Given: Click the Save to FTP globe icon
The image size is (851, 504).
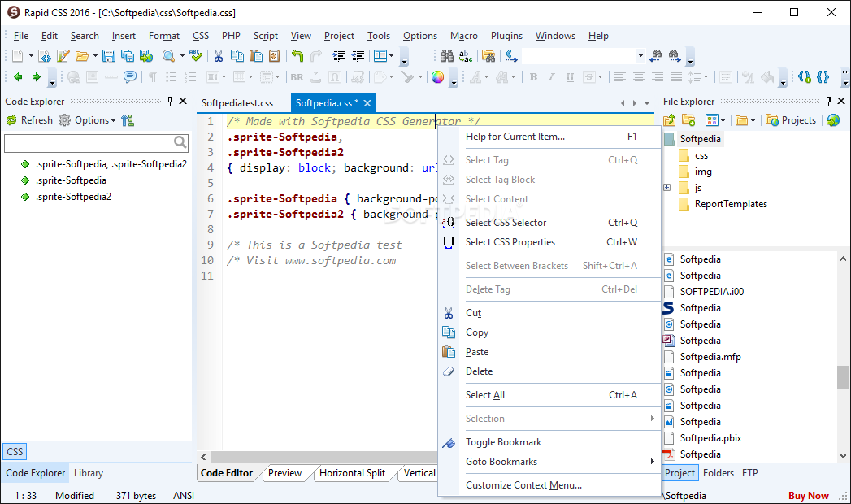Looking at the screenshot, I should pyautogui.click(x=146, y=56).
